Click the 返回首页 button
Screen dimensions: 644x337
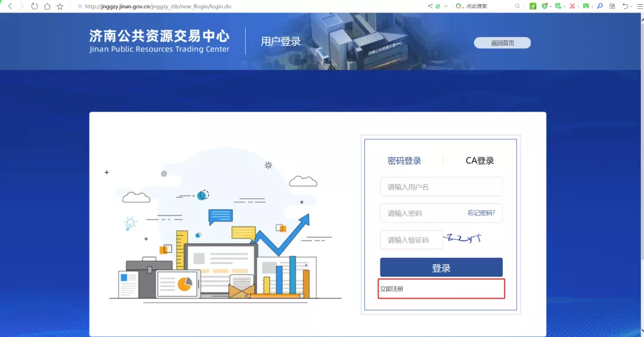coord(502,43)
